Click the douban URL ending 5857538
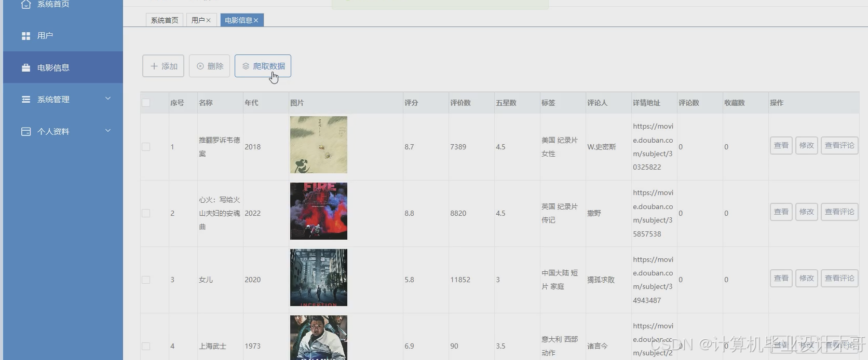The image size is (868, 360). [653, 213]
